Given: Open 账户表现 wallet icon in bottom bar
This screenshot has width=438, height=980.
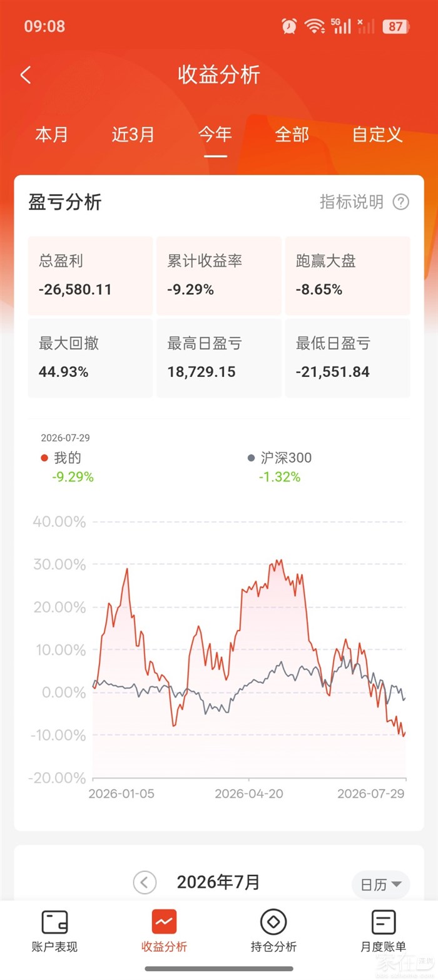Looking at the screenshot, I should click(54, 922).
